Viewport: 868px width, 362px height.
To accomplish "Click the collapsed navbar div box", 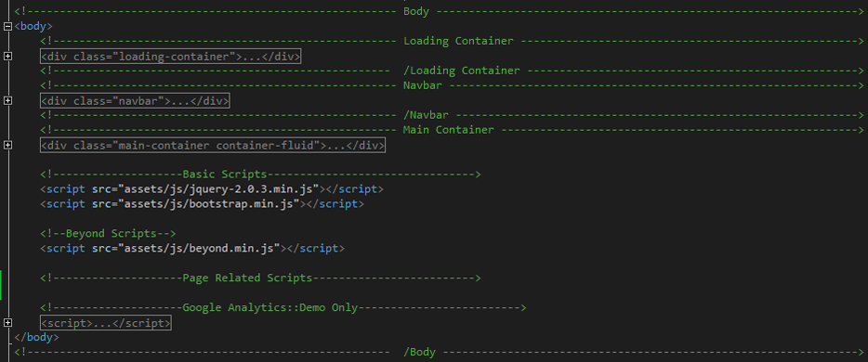I will click(x=135, y=100).
